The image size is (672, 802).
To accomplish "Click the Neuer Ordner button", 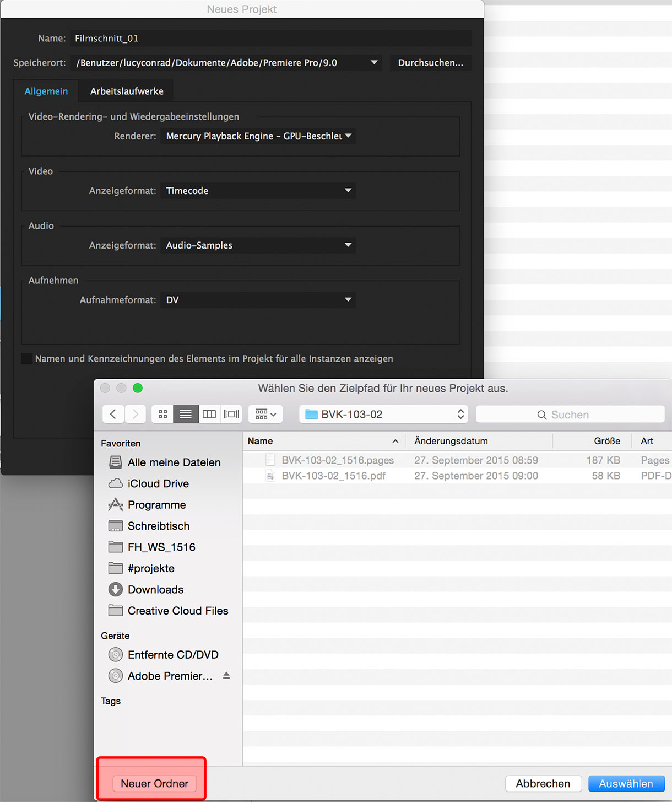I will coord(154,783).
